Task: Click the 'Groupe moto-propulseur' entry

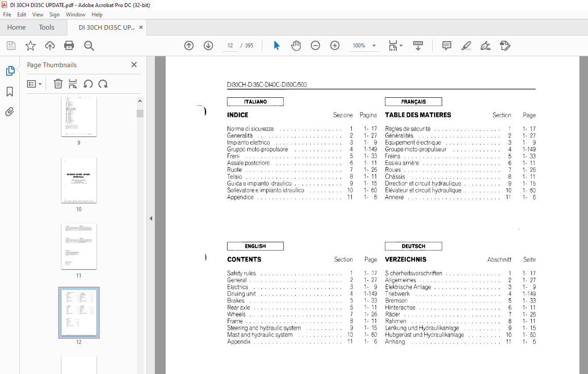Action: pos(415,149)
